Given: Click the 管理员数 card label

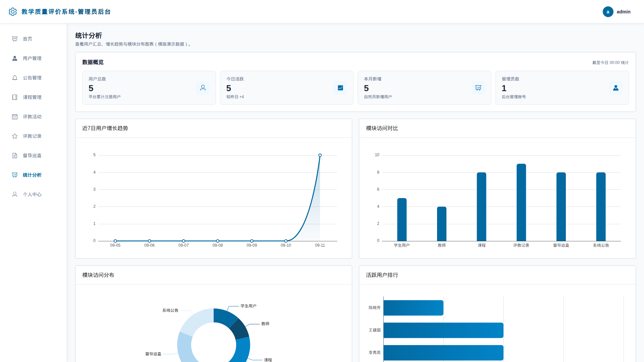Looking at the screenshot, I should pyautogui.click(x=511, y=79).
